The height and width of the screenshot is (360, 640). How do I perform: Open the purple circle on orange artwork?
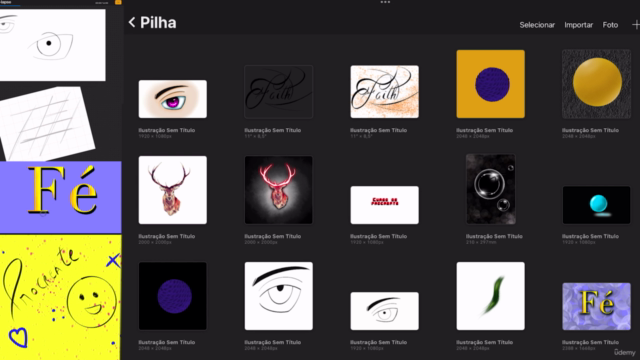491,84
